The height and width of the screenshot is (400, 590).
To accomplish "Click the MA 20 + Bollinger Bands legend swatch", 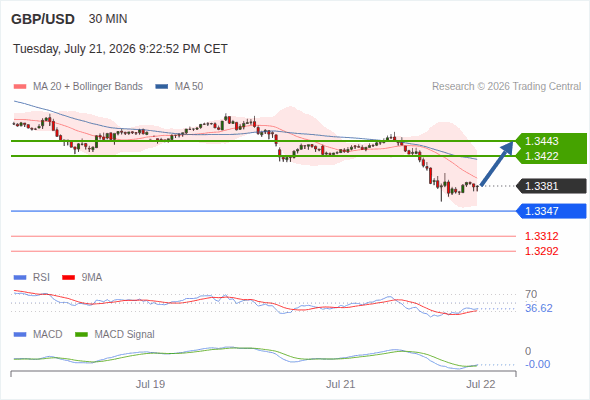I will pyautogui.click(x=20, y=87).
